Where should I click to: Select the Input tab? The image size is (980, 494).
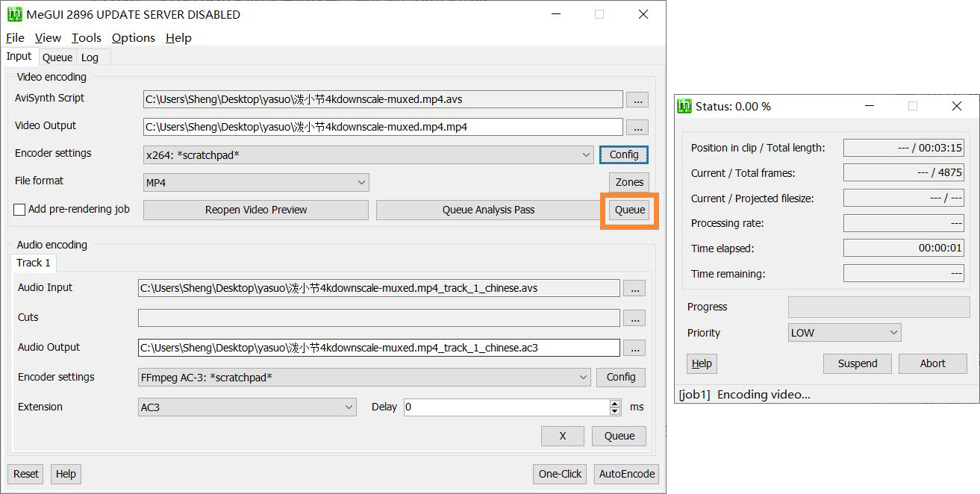point(19,57)
